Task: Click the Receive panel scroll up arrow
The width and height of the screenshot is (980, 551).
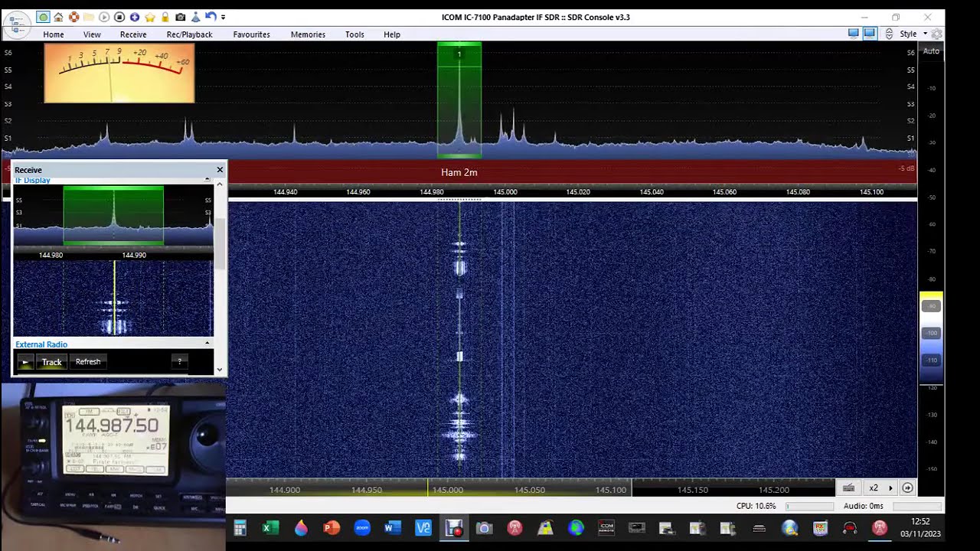Action: click(x=220, y=184)
